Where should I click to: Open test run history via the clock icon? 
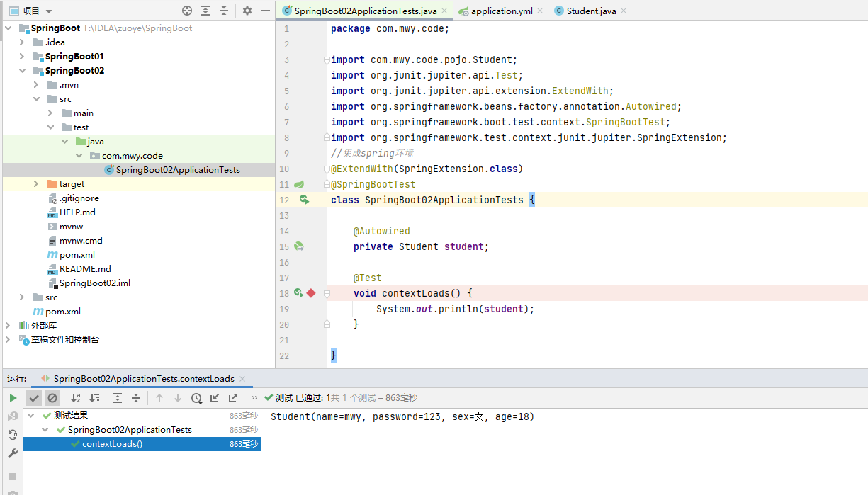[x=196, y=397]
